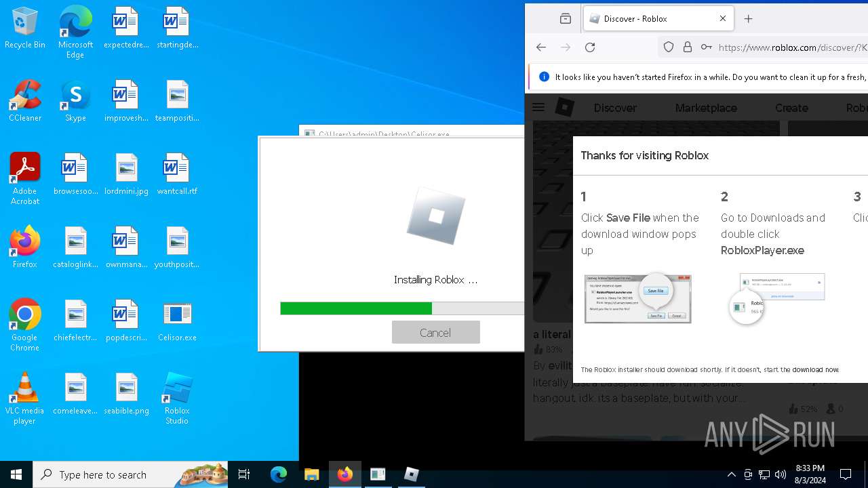Select the startingde... Word document icon
This screenshot has width=868, height=488.
[177, 28]
